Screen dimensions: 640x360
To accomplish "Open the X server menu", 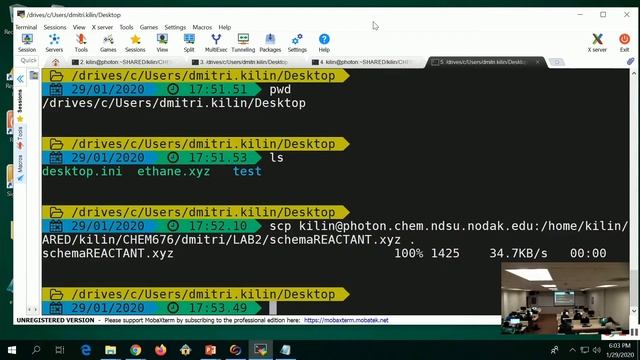I will (x=102, y=27).
